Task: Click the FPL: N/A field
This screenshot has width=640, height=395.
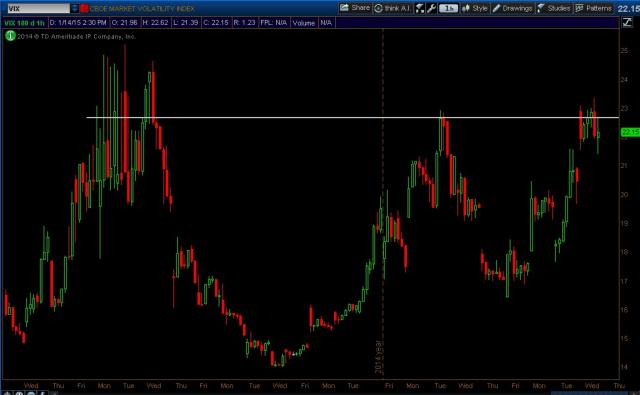Action: (x=273, y=23)
